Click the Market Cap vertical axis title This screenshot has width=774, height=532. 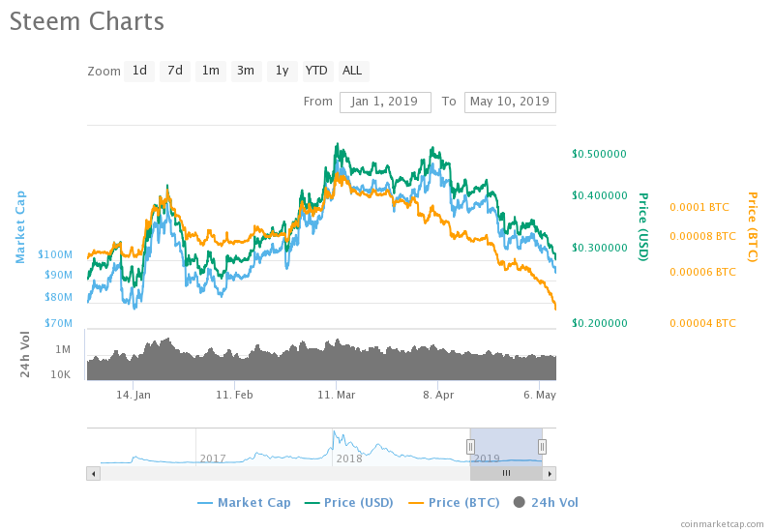tap(20, 227)
